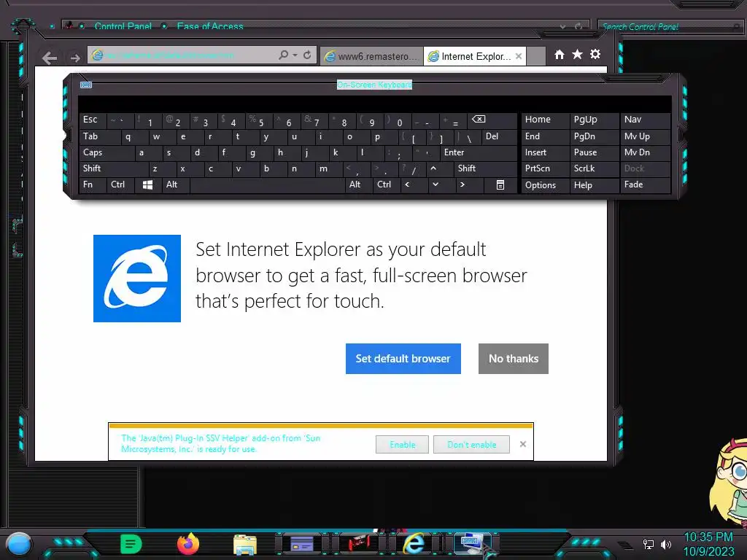This screenshot has height=560, width=747.
Task: Toggle the left Alt key
Action: click(175, 184)
